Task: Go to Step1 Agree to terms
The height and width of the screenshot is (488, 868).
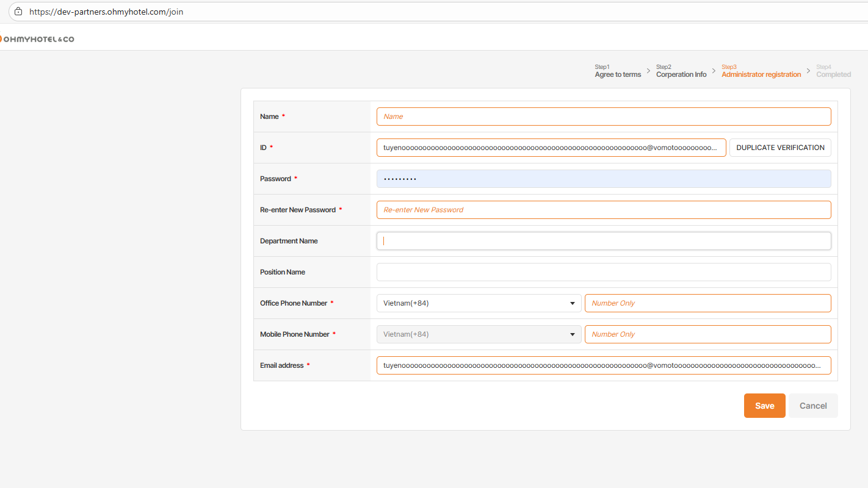Action: [x=618, y=71]
